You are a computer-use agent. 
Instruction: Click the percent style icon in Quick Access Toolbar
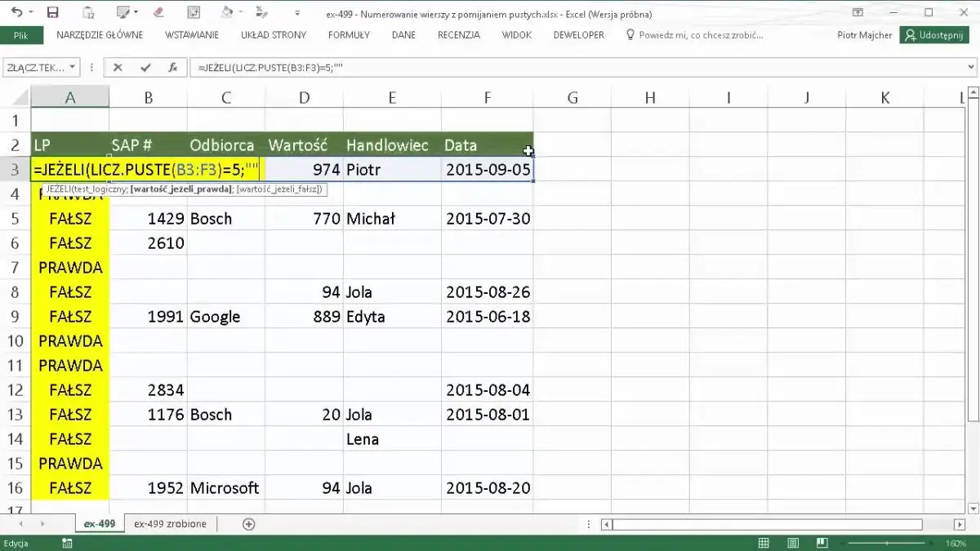point(261,11)
